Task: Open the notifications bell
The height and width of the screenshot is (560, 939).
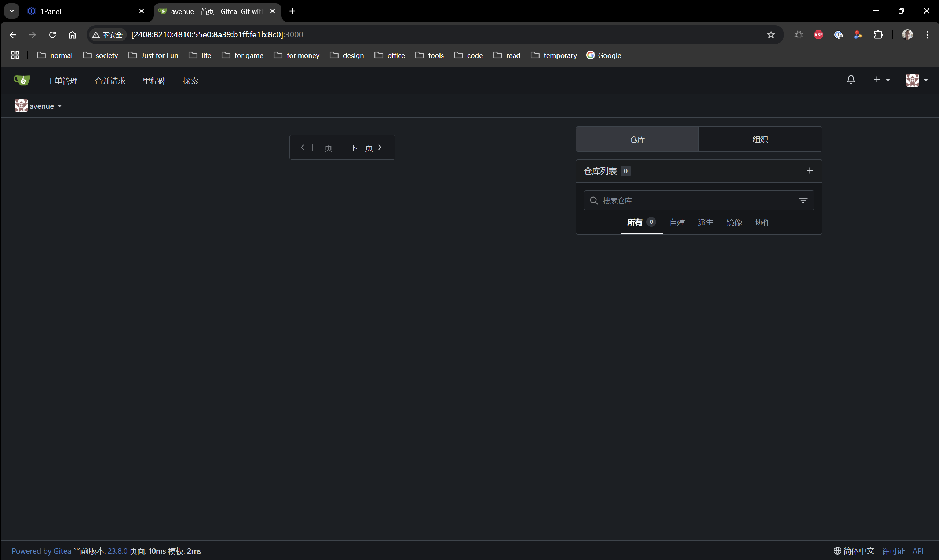Action: 851,80
